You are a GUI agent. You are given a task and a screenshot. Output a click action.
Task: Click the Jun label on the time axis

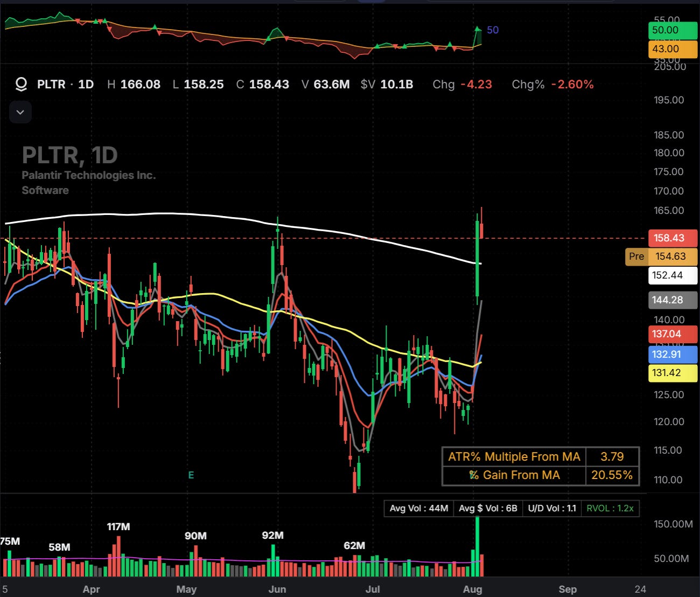[277, 589]
